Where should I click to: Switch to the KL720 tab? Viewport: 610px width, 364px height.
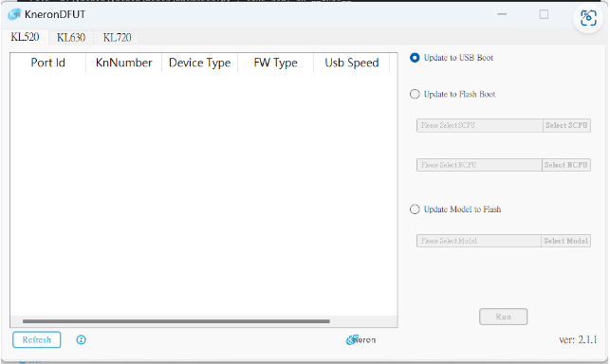(x=117, y=37)
